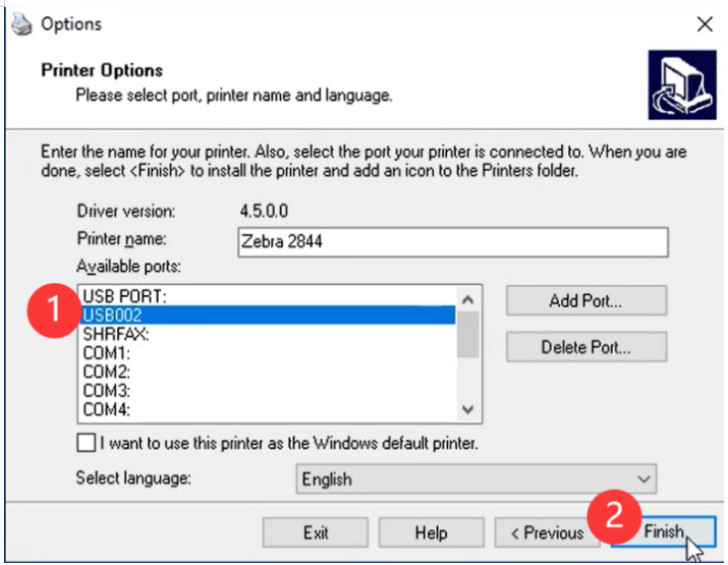Click the printer installer logo image
728x565 pixels.
click(x=682, y=84)
